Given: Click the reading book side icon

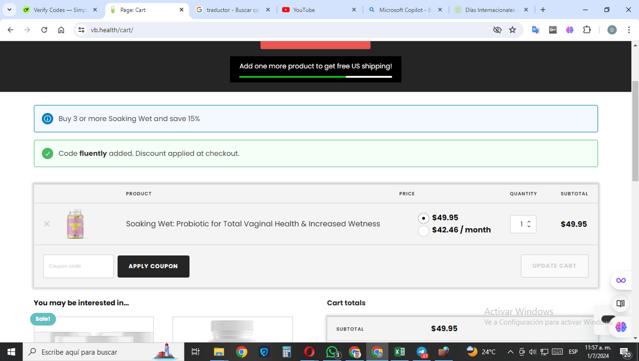Looking at the screenshot, I should coord(621,304).
